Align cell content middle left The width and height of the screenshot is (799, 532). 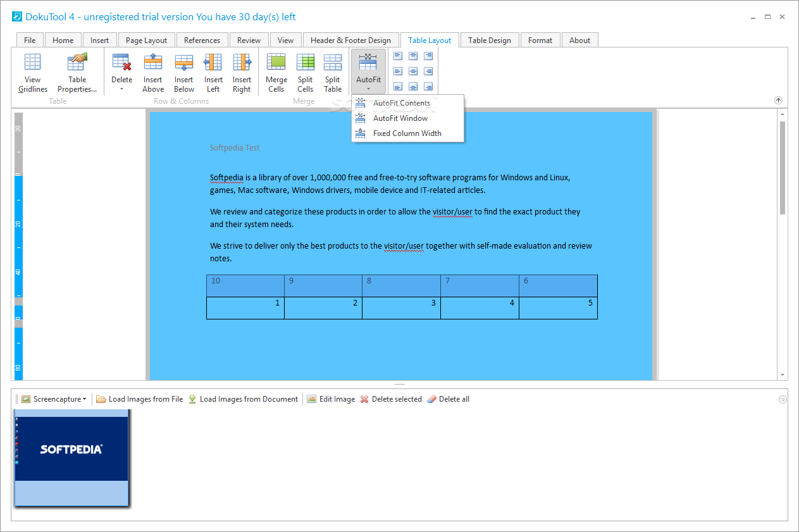tap(398, 71)
